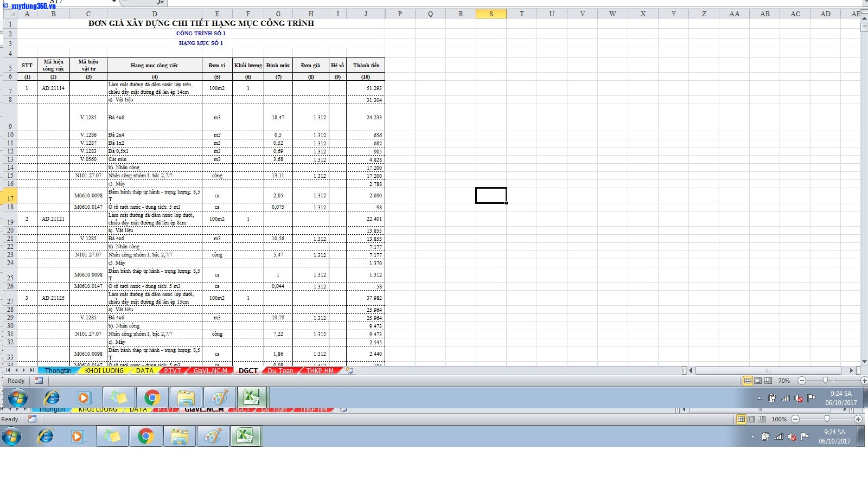Screen dimensions: 868x488
Task: Click Insert Worksheet icon after THKP HM tab
Action: point(350,371)
